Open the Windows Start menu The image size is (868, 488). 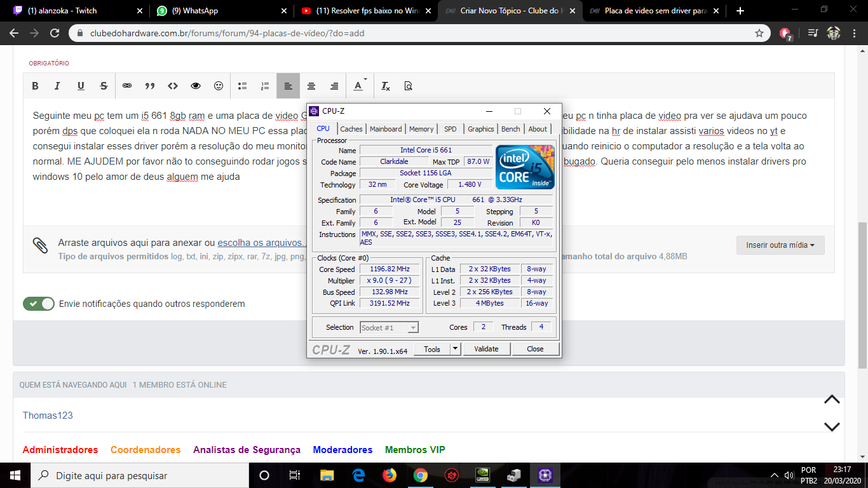coord(15,475)
